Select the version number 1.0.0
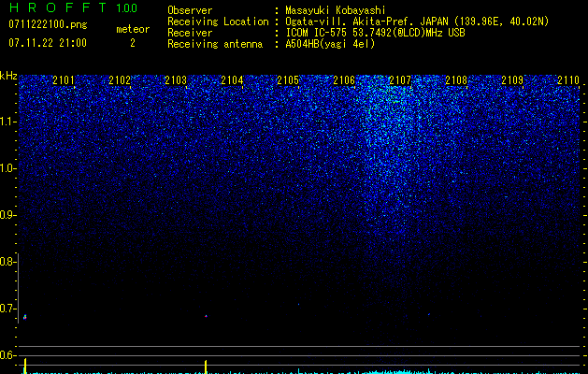The height and width of the screenshot is (374, 588). pyautogui.click(x=126, y=7)
